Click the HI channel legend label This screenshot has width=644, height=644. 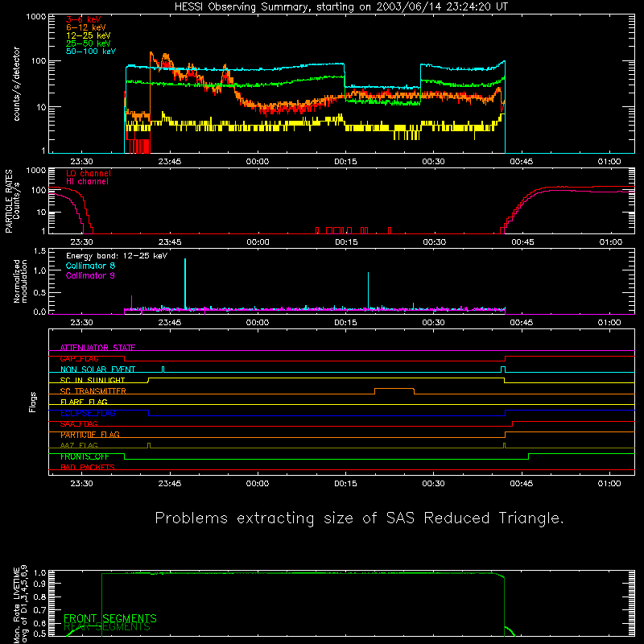pyautogui.click(x=87, y=182)
